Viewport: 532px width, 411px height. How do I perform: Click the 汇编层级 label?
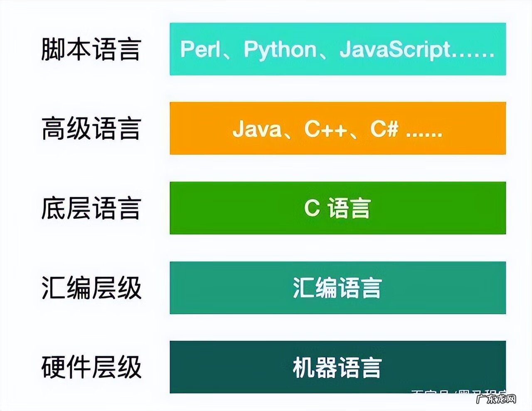(91, 288)
